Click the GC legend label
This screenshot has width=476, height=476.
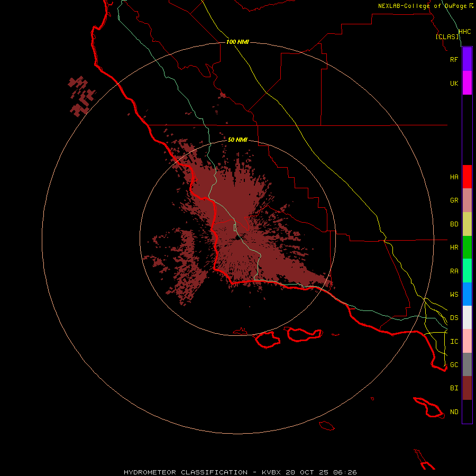point(454,365)
